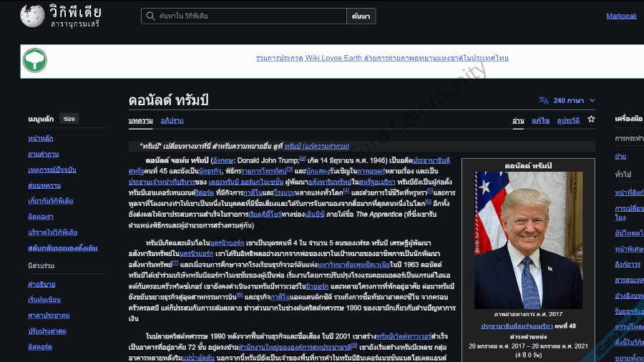Hide the main menu using ซ่อน button
The width and height of the screenshot is (644, 362).
69,119
